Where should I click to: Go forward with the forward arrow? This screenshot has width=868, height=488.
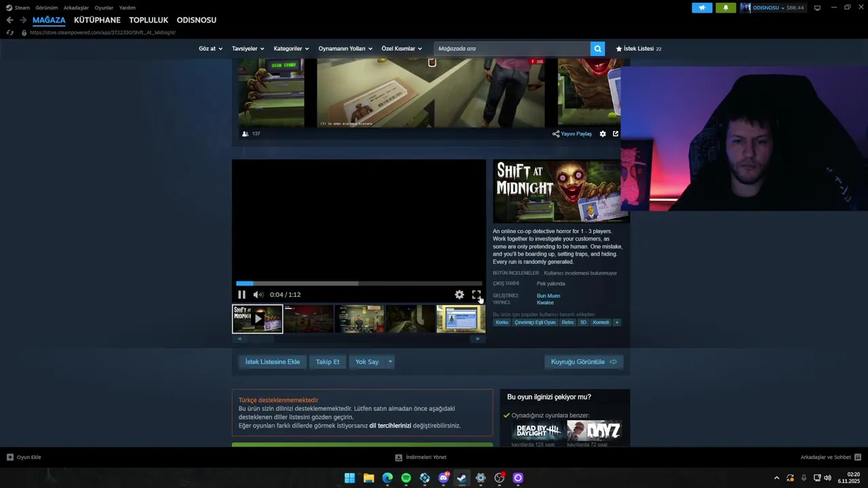22,20
